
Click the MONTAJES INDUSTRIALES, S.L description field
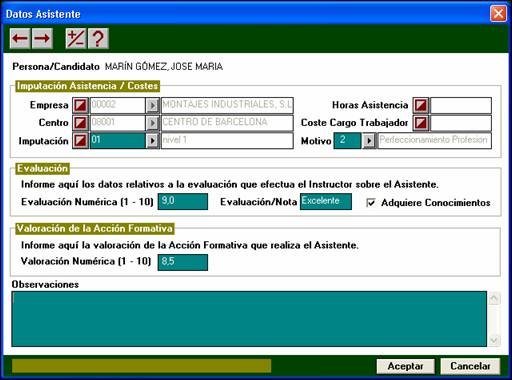pos(227,105)
